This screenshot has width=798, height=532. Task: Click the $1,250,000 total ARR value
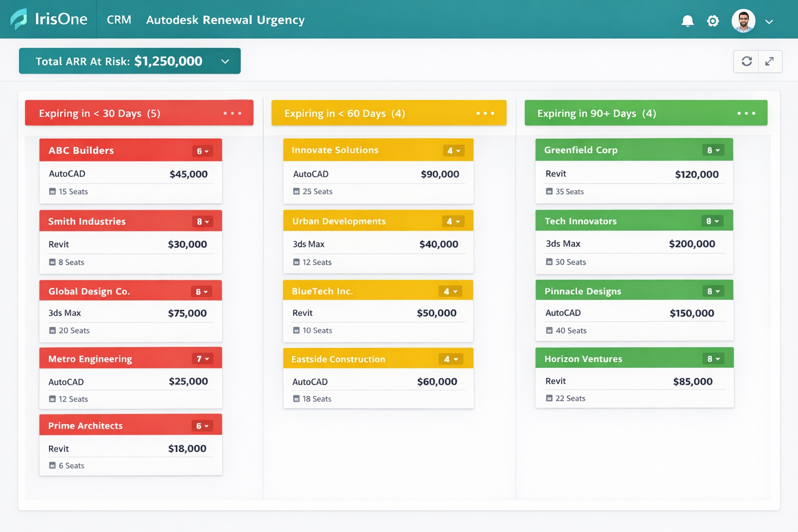pos(168,61)
